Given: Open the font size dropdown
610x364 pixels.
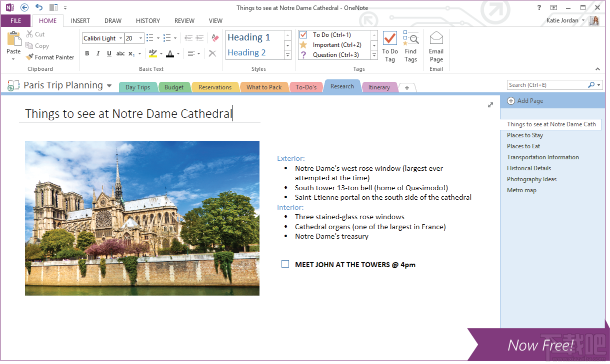Looking at the screenshot, I should [x=140, y=38].
